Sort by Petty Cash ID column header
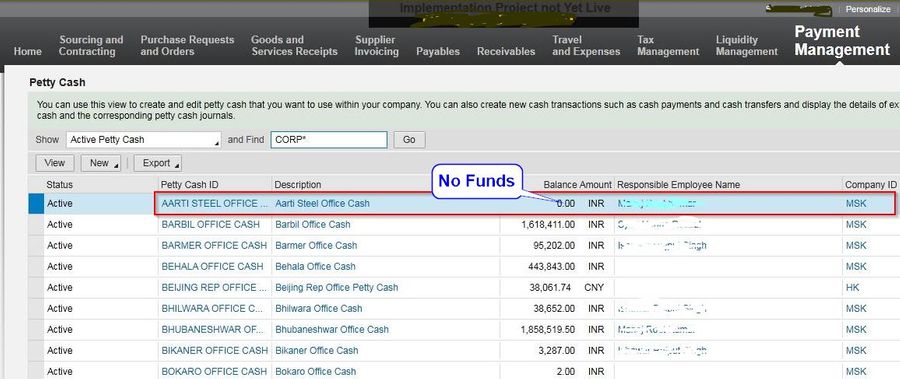This screenshot has width=900, height=379. click(189, 185)
